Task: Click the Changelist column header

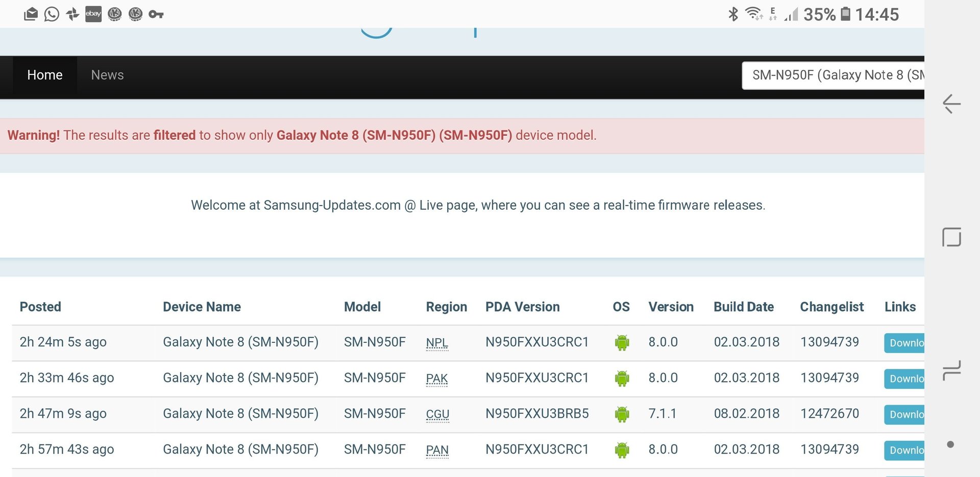Action: click(x=831, y=307)
